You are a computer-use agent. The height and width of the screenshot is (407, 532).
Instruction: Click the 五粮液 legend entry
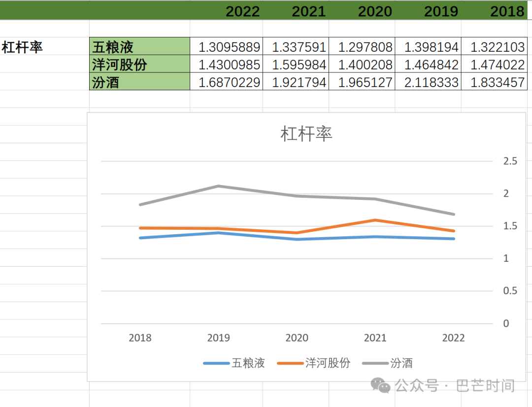234,363
